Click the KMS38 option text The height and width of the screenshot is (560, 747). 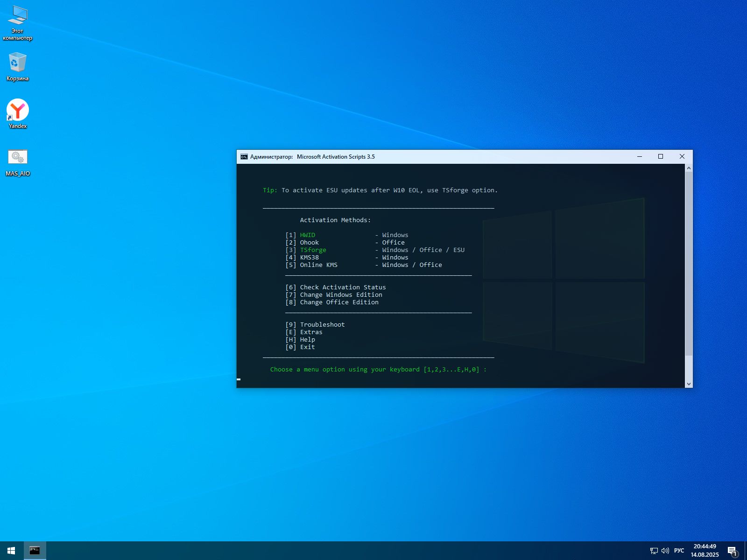coord(309,258)
